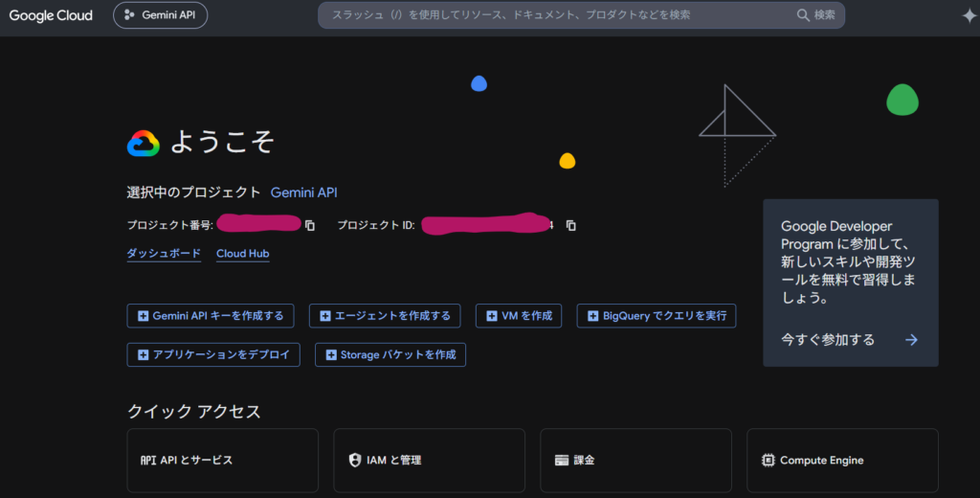This screenshot has width=980, height=498.
Task: Open the ダッシュボード link
Action: click(164, 254)
